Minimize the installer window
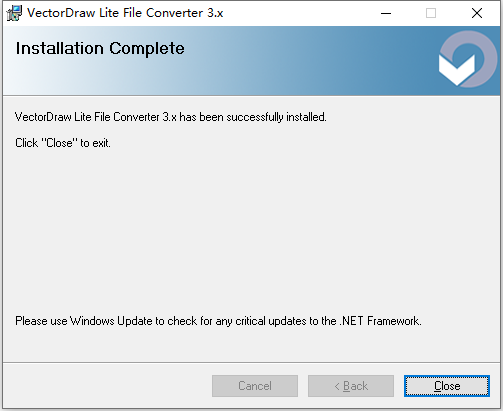 pos(386,13)
